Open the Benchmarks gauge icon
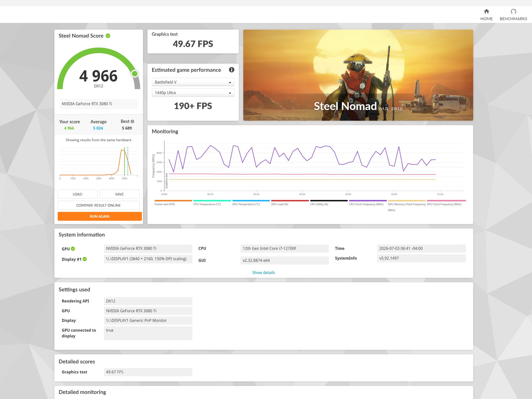This screenshot has height=399, width=532. tap(513, 11)
